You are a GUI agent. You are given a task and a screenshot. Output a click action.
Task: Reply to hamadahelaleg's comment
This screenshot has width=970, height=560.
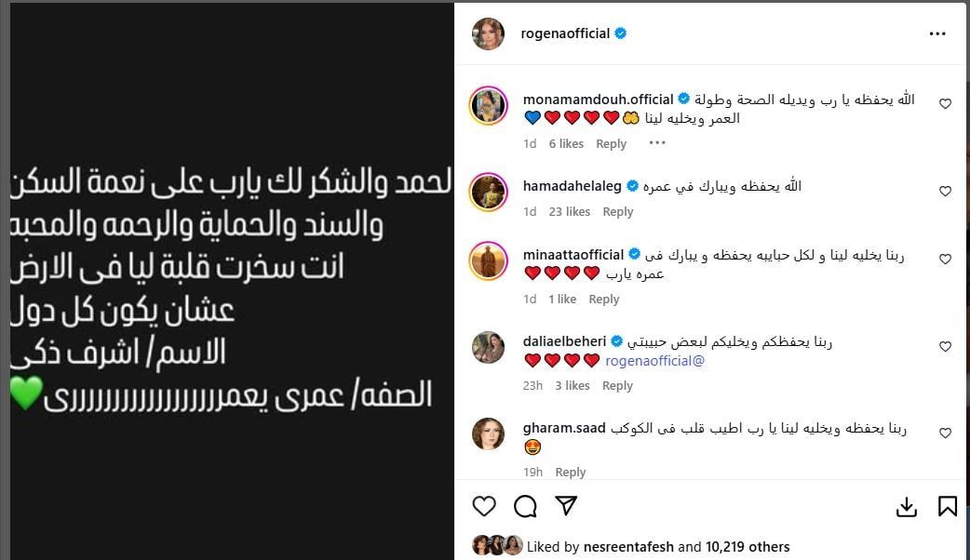618,212
